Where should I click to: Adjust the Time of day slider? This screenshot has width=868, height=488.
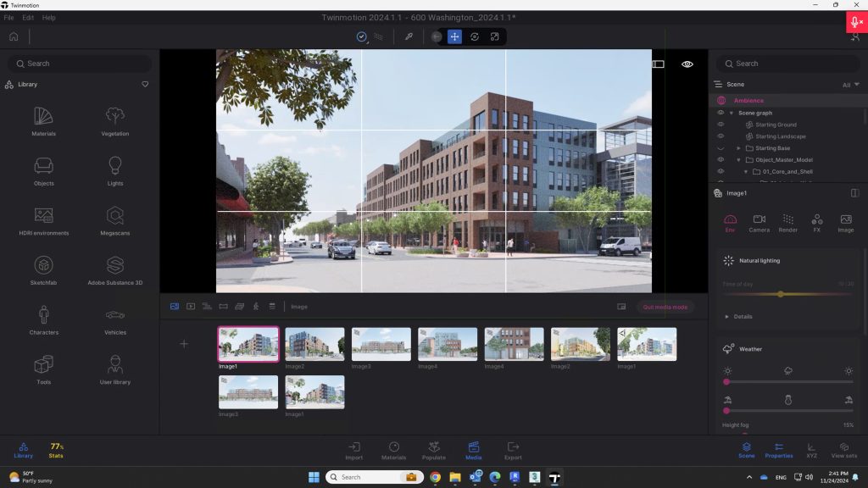click(780, 294)
